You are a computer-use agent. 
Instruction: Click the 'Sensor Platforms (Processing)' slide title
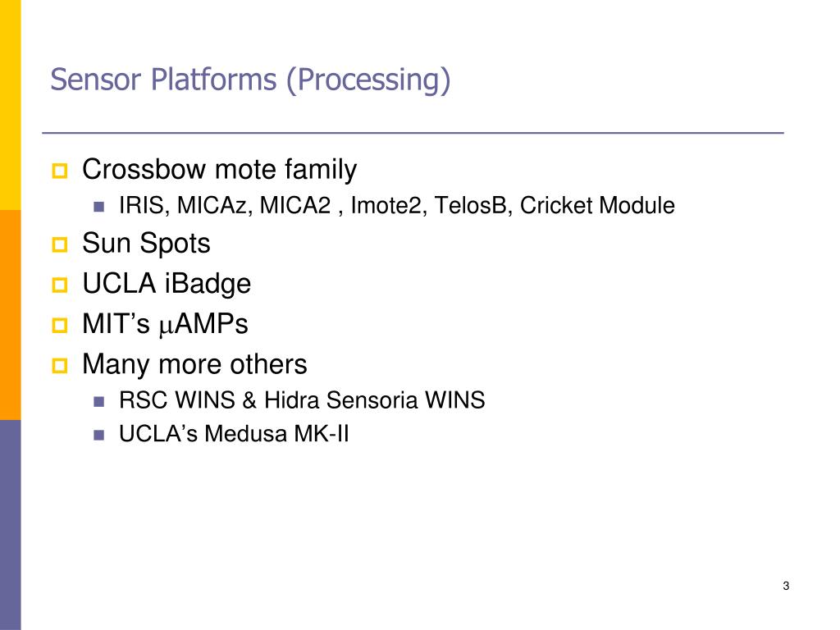click(x=250, y=80)
